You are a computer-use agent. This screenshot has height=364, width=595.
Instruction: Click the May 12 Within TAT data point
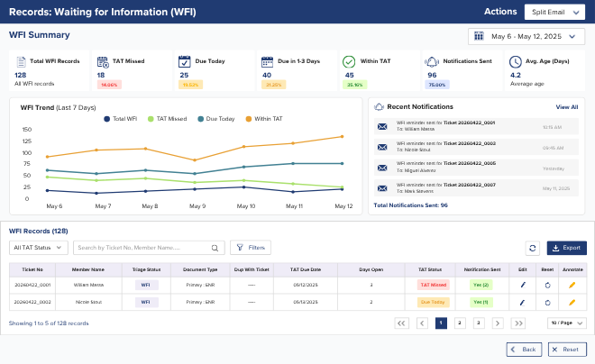(x=342, y=137)
